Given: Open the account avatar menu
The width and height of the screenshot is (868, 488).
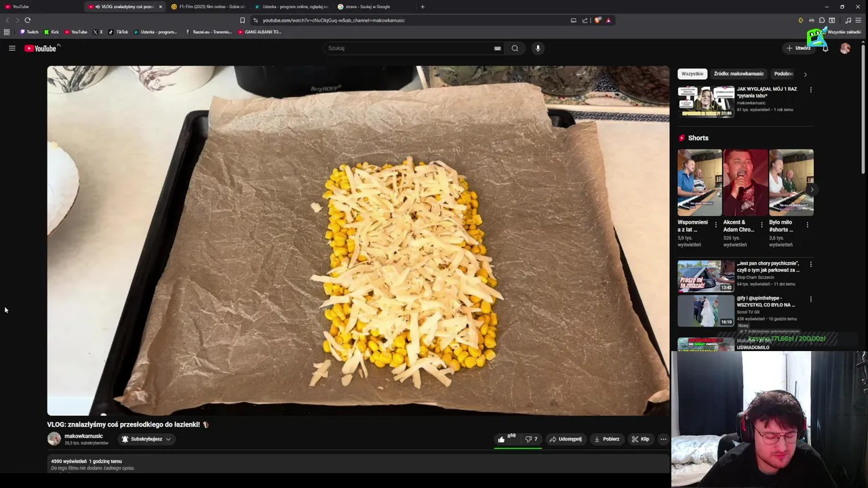Looking at the screenshot, I should click(845, 48).
